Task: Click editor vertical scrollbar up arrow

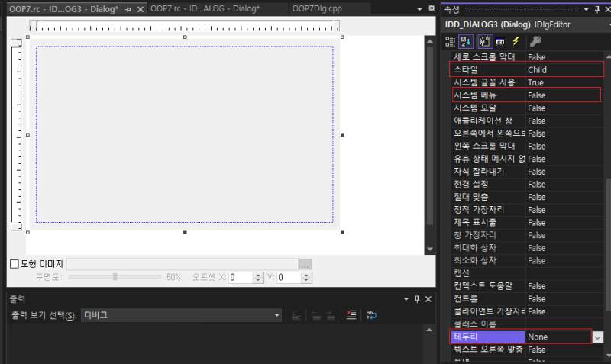Action: [x=430, y=41]
